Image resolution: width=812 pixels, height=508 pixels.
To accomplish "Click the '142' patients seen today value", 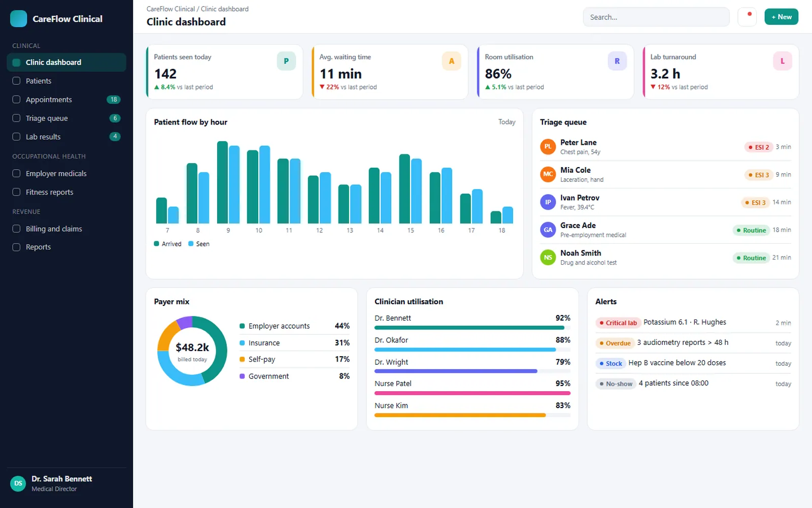I will pos(165,74).
